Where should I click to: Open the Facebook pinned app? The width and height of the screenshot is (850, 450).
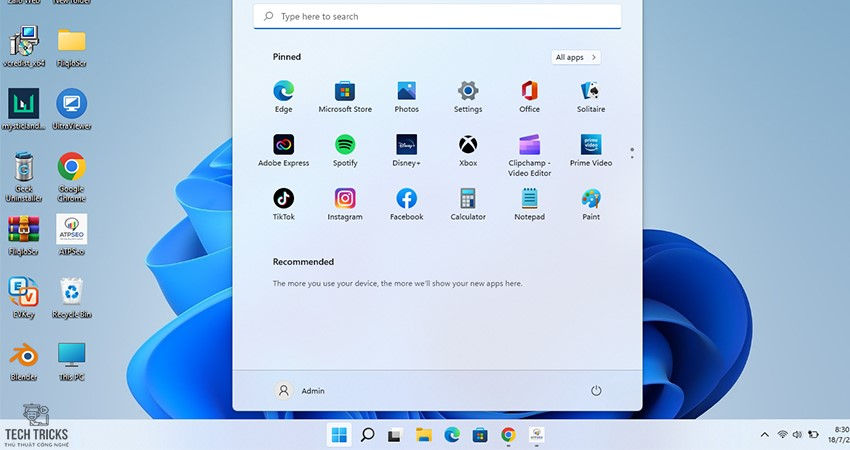tap(407, 204)
